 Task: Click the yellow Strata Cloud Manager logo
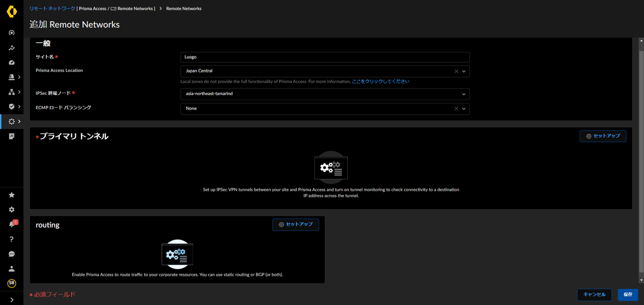click(12, 11)
